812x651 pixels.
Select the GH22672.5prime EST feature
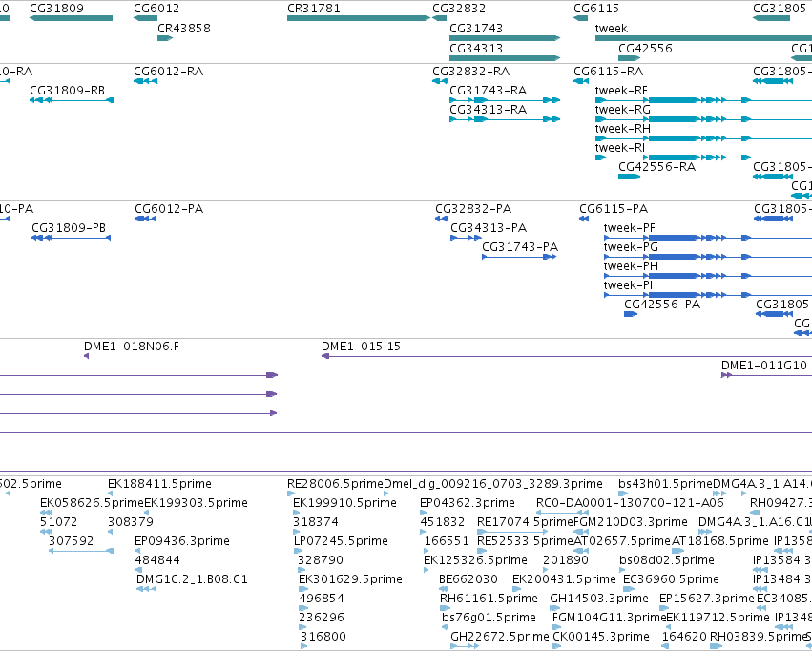click(465, 646)
